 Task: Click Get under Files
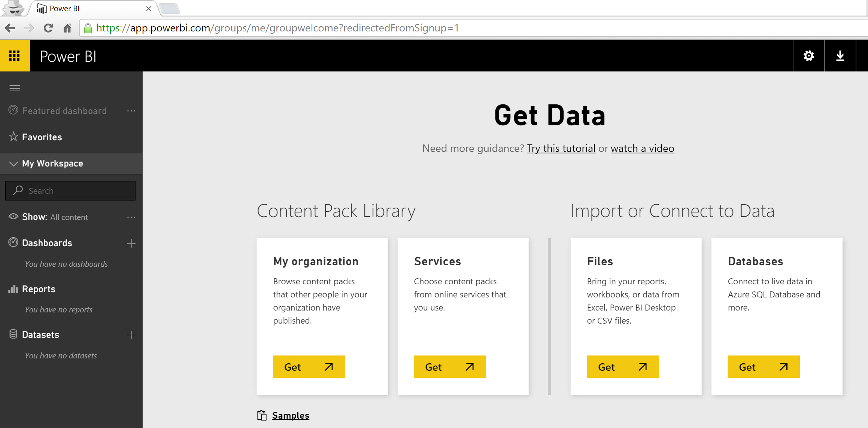(x=622, y=367)
